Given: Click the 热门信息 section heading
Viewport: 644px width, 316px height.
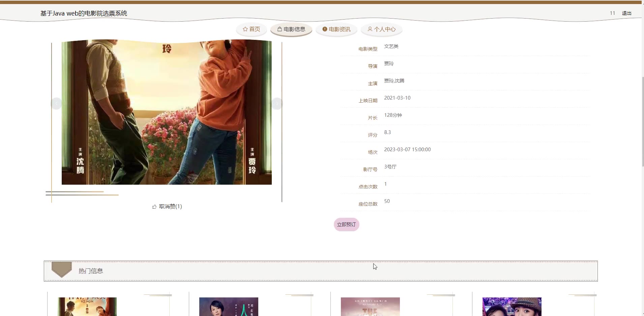Looking at the screenshot, I should coord(91,271).
